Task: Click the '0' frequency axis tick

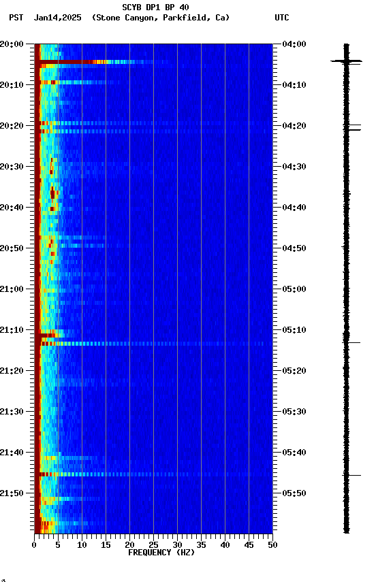Action: coord(35,545)
